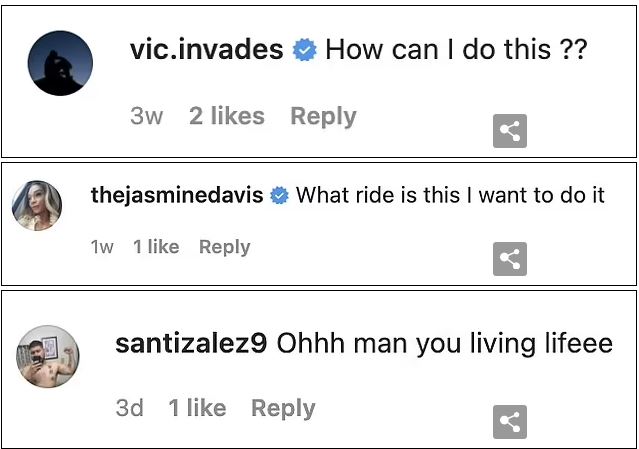Screen dimensions: 639x449
Task: Reply to santizalez9's comment
Action: point(283,408)
